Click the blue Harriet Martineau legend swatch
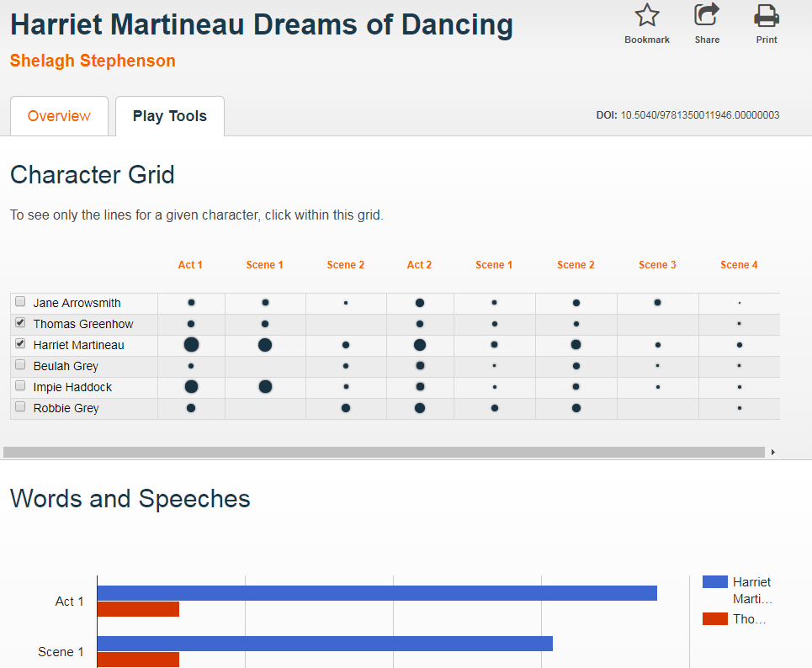Image resolution: width=812 pixels, height=668 pixels. 714,582
